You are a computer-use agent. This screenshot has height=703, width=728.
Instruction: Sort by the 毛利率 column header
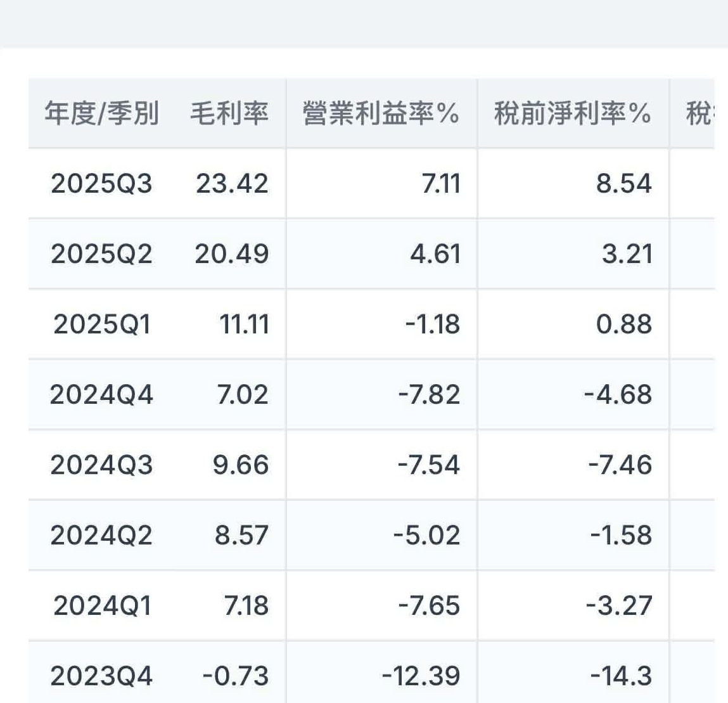[229, 114]
